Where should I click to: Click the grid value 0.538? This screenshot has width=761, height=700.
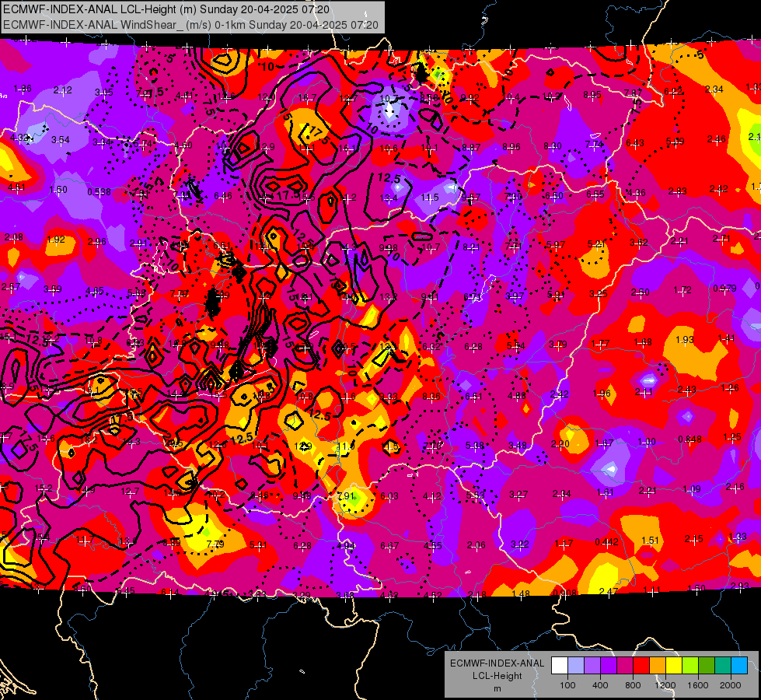[x=99, y=192]
